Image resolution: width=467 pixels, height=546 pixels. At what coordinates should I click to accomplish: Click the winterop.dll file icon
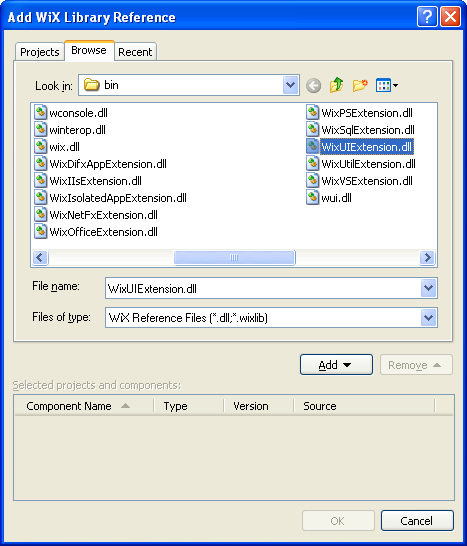click(x=40, y=130)
